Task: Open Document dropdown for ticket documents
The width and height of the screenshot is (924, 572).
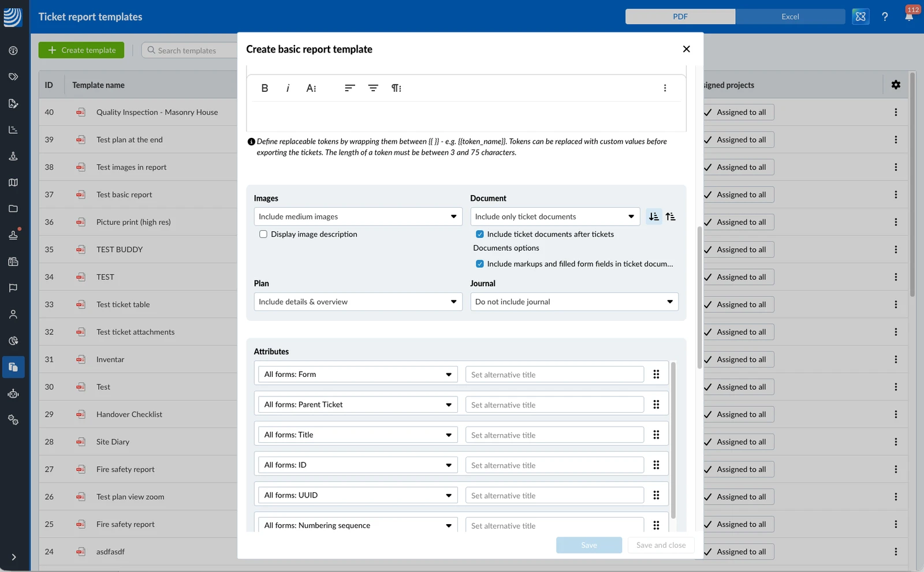Action: (x=555, y=216)
